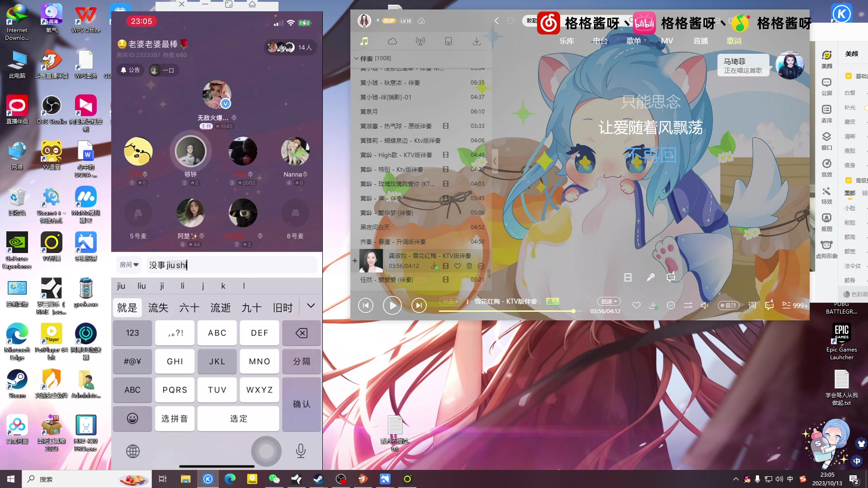This screenshot has width=868, height=488.
Task: Open MV icon for 黄淑惠 - 热气球
Action: tap(446, 126)
